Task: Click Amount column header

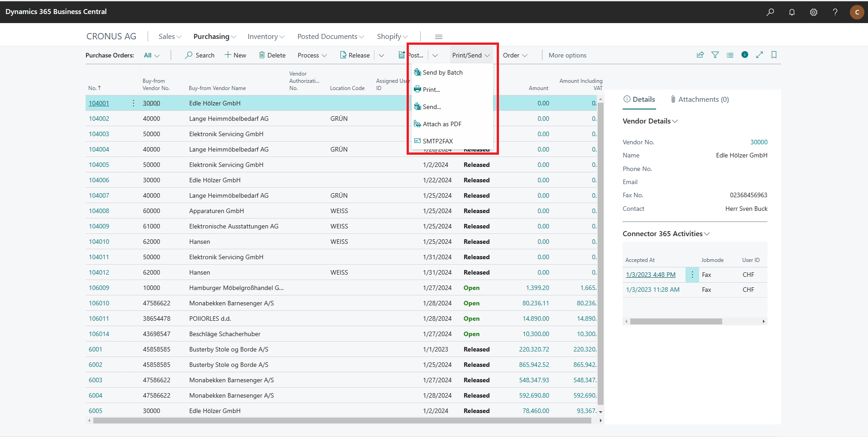Action: (x=538, y=88)
